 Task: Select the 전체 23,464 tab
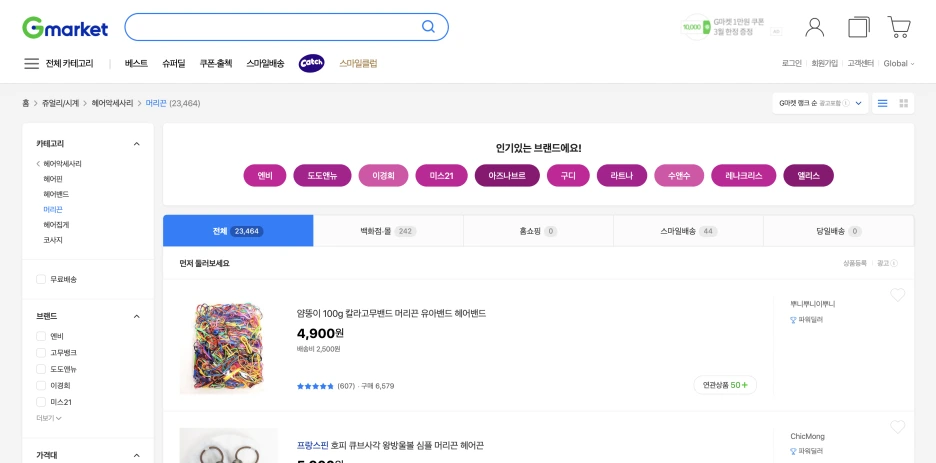point(238,231)
